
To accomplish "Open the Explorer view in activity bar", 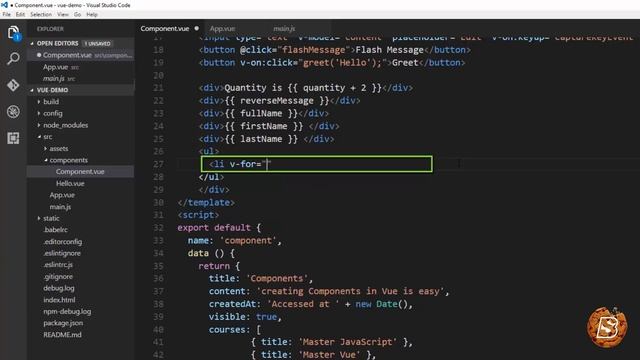I will [13, 33].
